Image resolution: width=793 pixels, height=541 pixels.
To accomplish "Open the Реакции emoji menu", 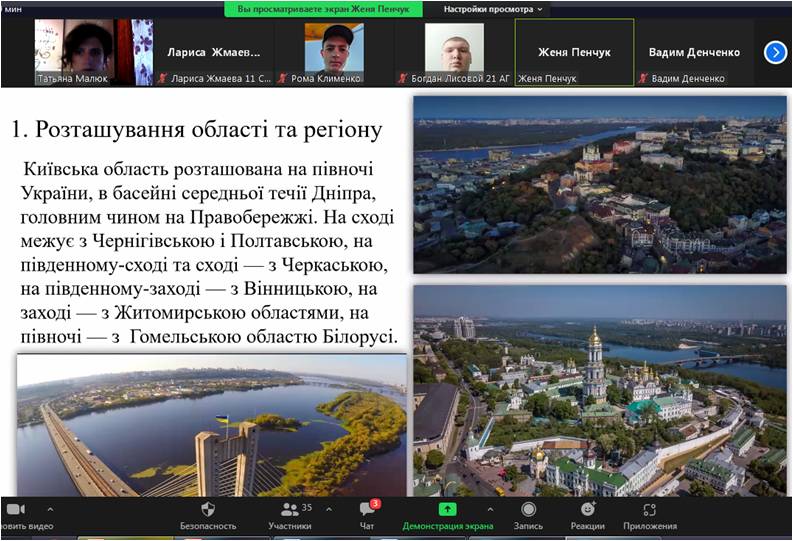I will 588,516.
